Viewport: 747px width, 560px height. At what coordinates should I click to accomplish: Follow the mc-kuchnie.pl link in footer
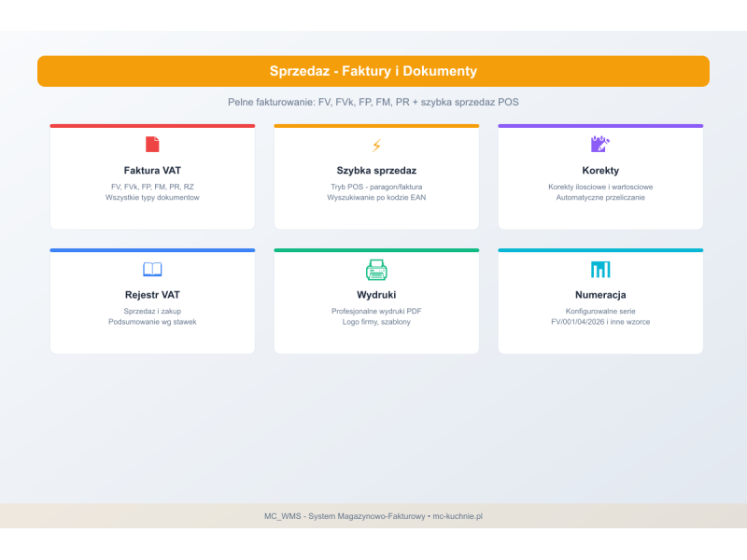coord(458,516)
